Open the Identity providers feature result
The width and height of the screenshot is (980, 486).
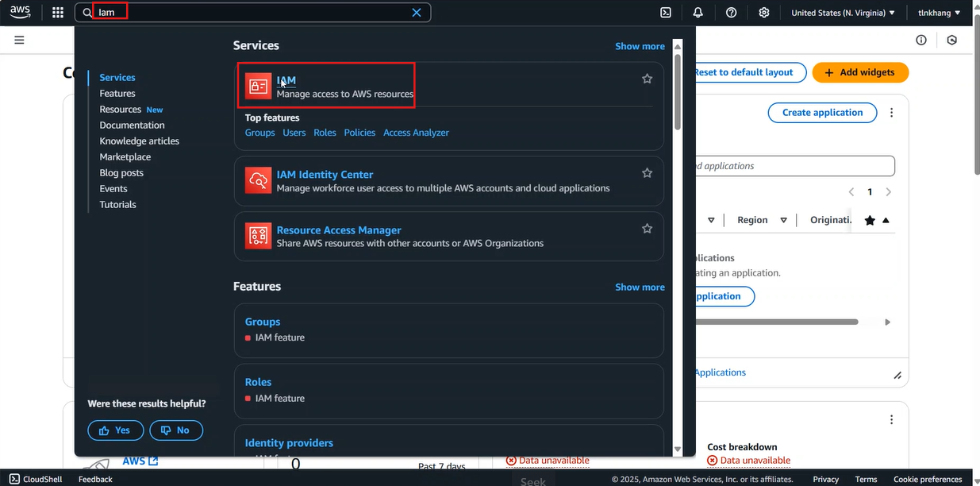point(290,443)
